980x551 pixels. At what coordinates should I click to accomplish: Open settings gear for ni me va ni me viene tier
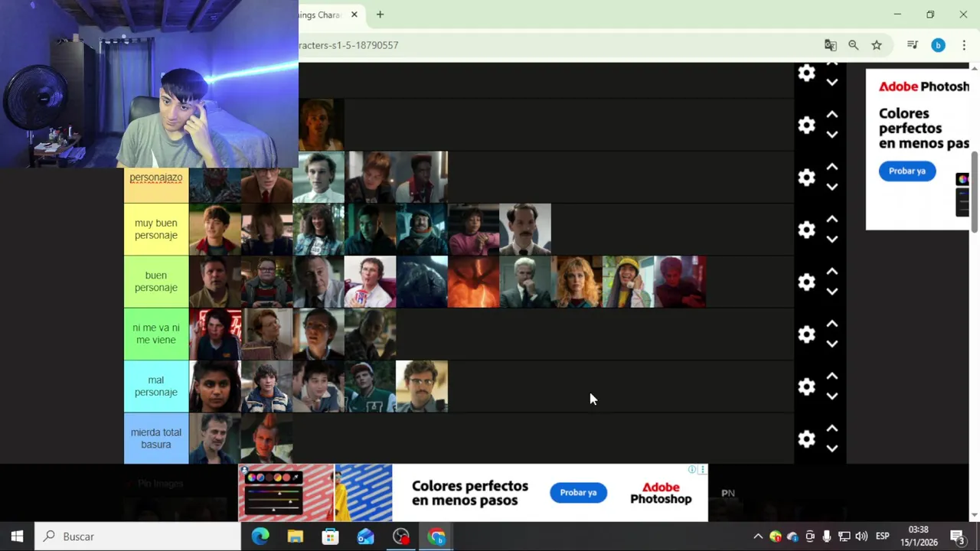[x=806, y=334]
